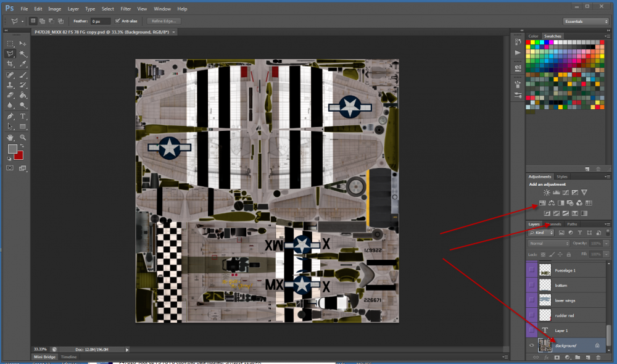Open the Filter menu
The width and height of the screenshot is (617, 364).
[126, 9]
